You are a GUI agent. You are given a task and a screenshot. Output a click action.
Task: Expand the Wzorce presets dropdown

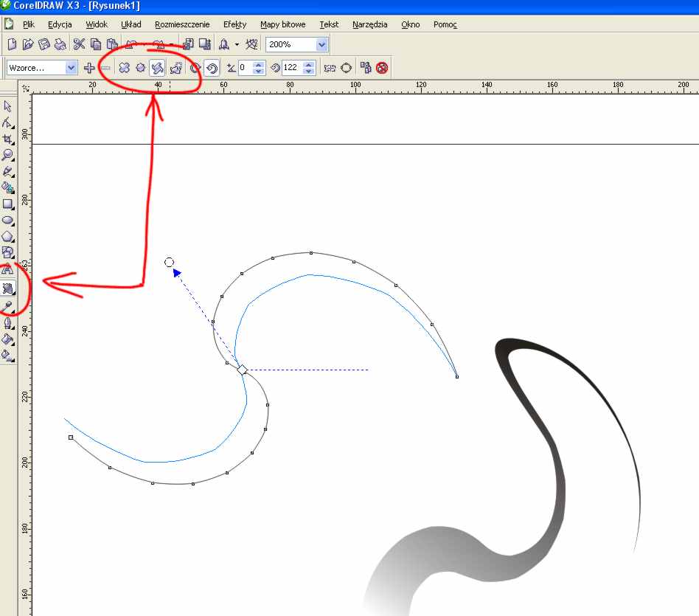(x=72, y=68)
